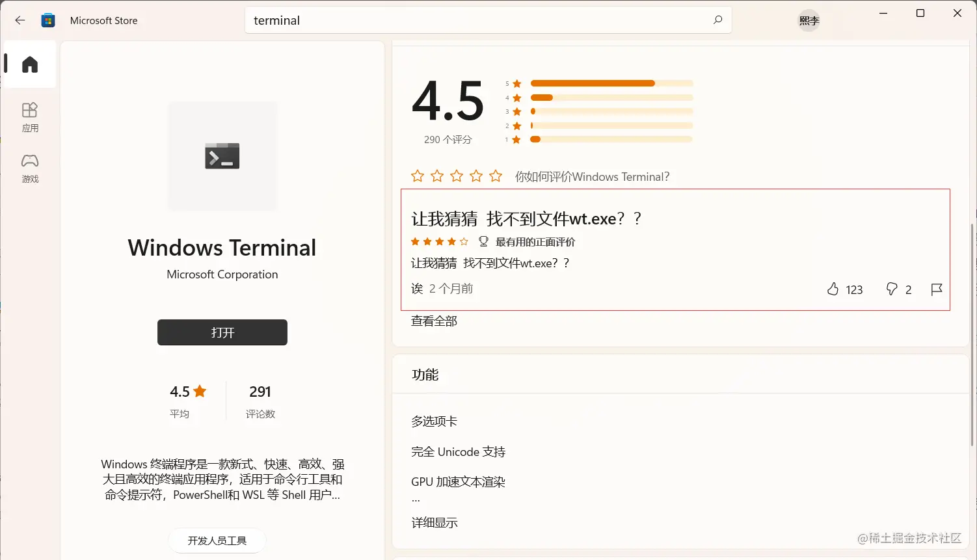This screenshot has width=977, height=560.
Task: Rate Windows Terminal two stars
Action: pyautogui.click(x=437, y=176)
